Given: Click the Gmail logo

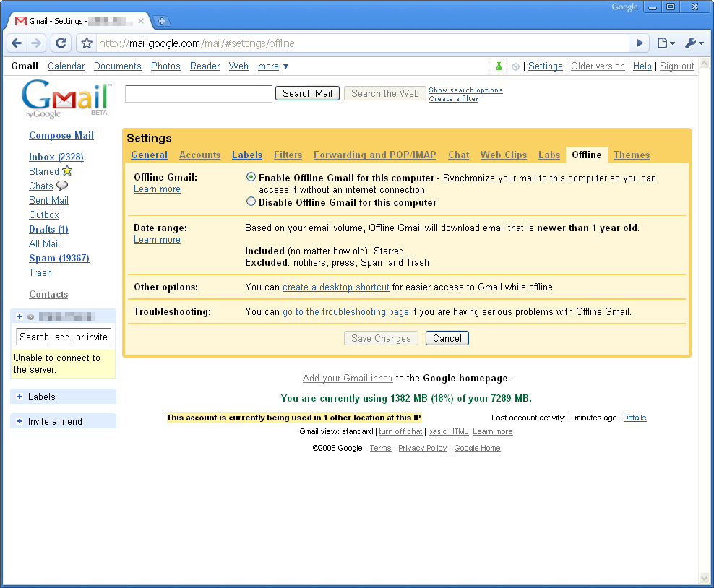Looking at the screenshot, I should click(66, 99).
